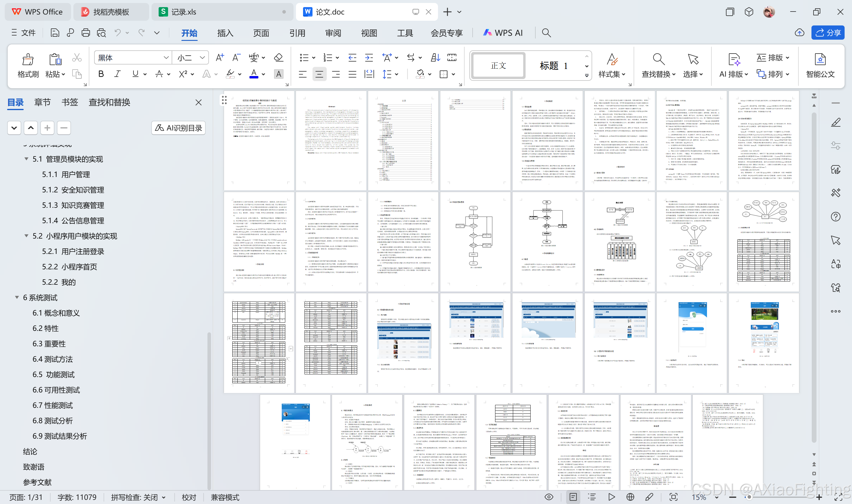Click the zoom slider handle in status bar

pos(749,497)
